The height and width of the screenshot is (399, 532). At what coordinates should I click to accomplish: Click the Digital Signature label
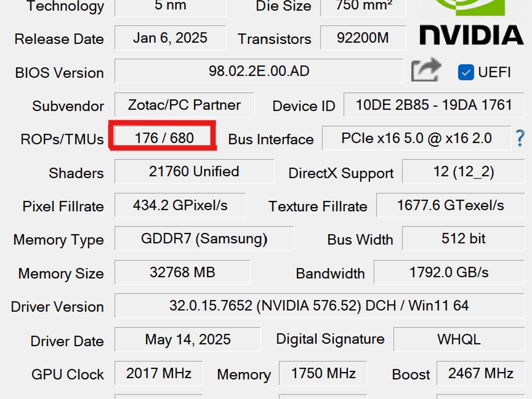tap(330, 340)
